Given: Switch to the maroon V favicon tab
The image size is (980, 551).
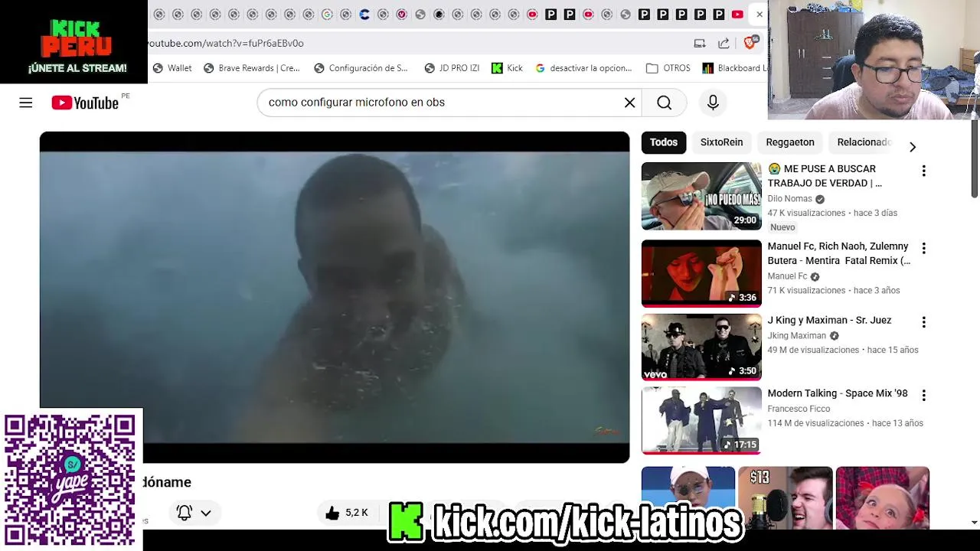Looking at the screenshot, I should pyautogui.click(x=401, y=15).
